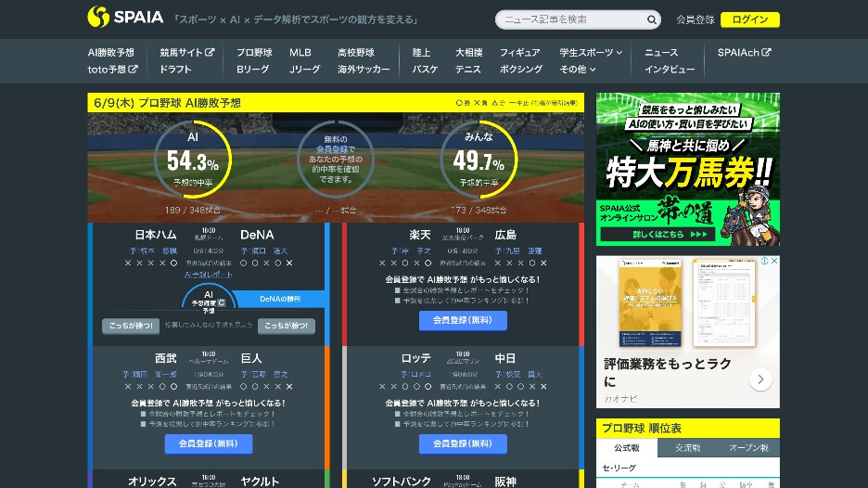Open the AI予想レポート link
Image resolution: width=868 pixels, height=488 pixels.
pyautogui.click(x=210, y=276)
